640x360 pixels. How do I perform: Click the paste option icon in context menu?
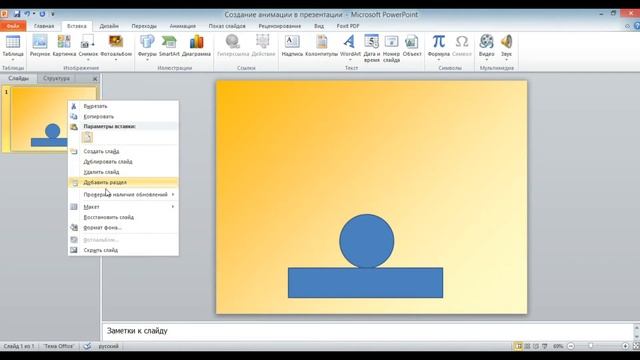click(x=87, y=138)
